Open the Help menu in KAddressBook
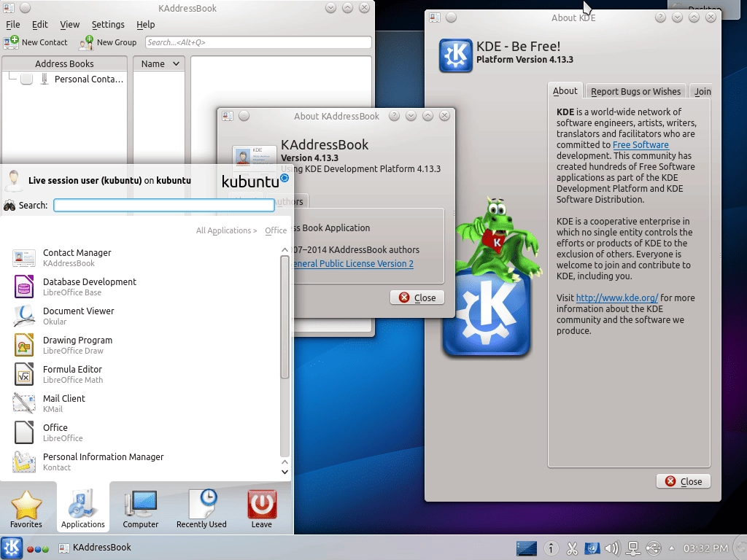 click(x=145, y=24)
